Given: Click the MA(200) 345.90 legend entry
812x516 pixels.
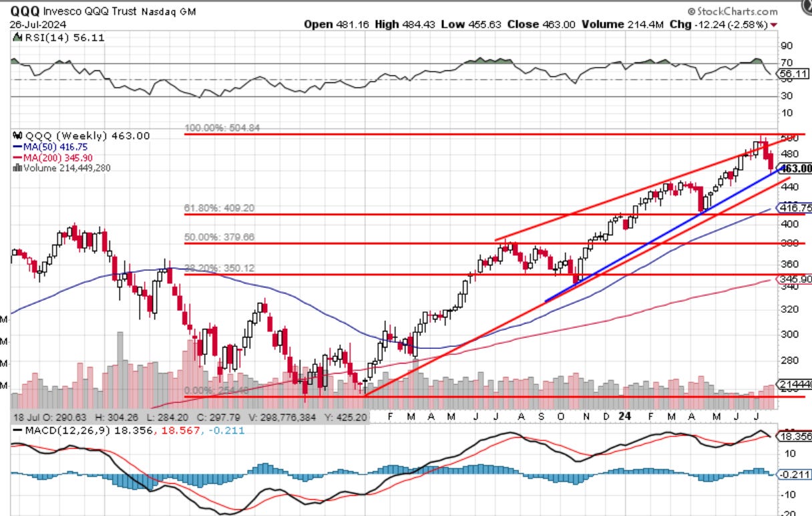Looking at the screenshot, I should [x=52, y=157].
